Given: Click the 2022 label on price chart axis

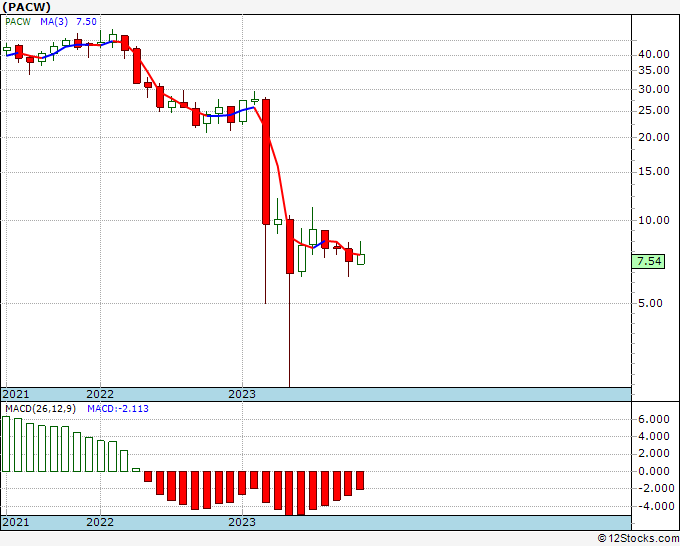Looking at the screenshot, I should point(100,394).
